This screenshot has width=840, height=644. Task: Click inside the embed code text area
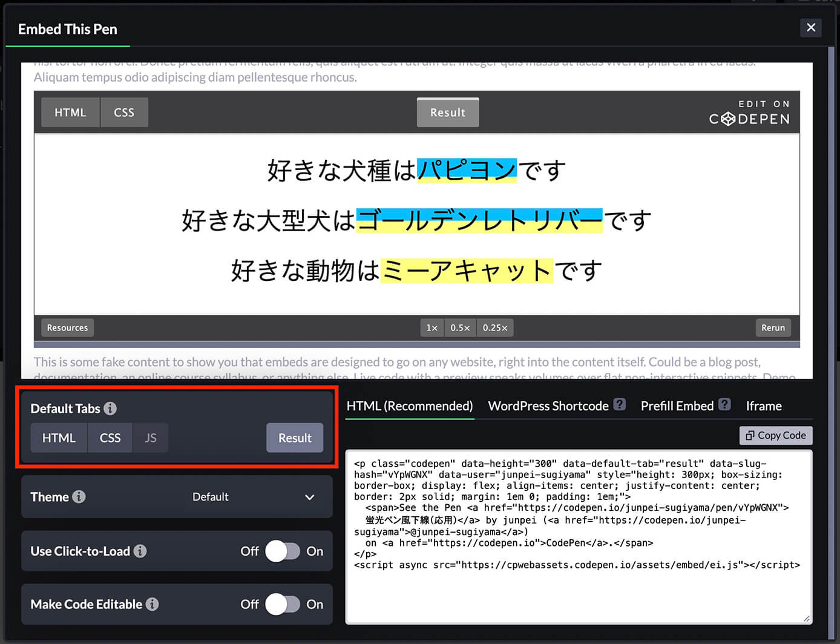tap(579, 537)
